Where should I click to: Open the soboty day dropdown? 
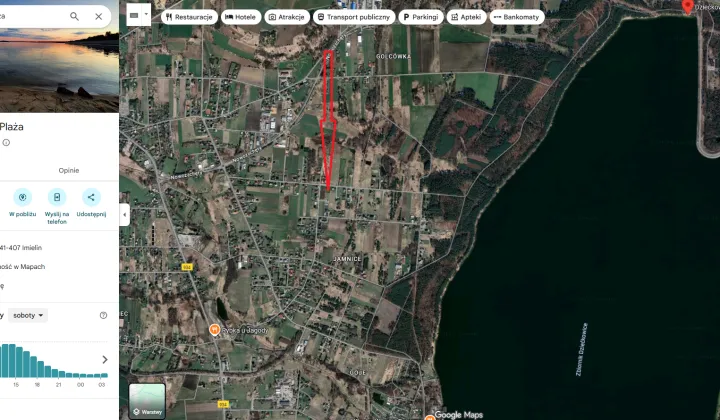tap(28, 315)
